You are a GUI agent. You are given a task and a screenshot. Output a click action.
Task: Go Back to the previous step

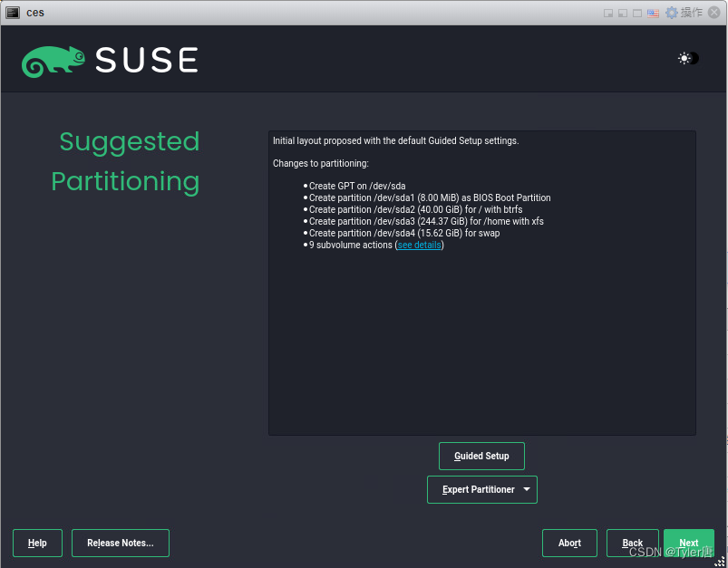point(632,543)
